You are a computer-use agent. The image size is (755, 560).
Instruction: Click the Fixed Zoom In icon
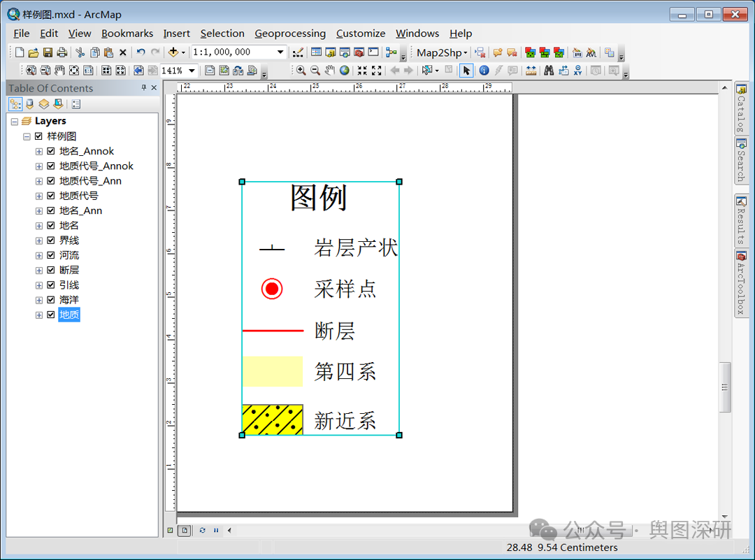click(362, 71)
